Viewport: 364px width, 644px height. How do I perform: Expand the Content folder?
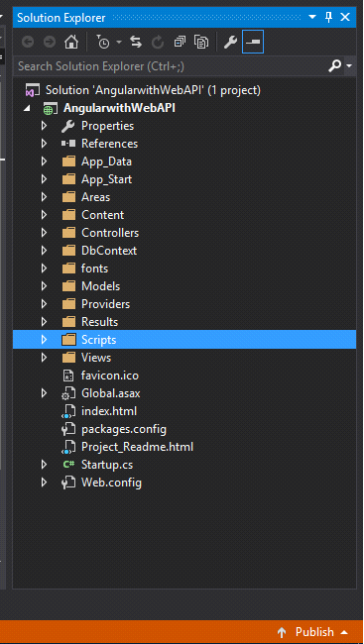[x=44, y=215]
